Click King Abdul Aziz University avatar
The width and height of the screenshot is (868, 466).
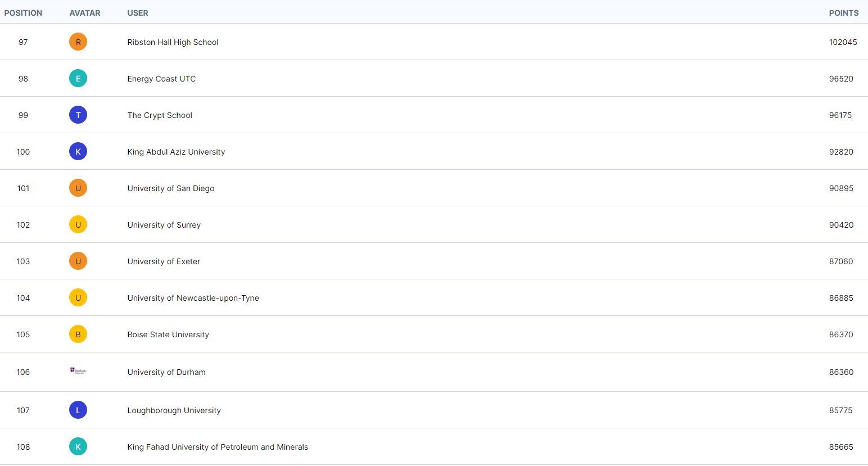click(78, 151)
